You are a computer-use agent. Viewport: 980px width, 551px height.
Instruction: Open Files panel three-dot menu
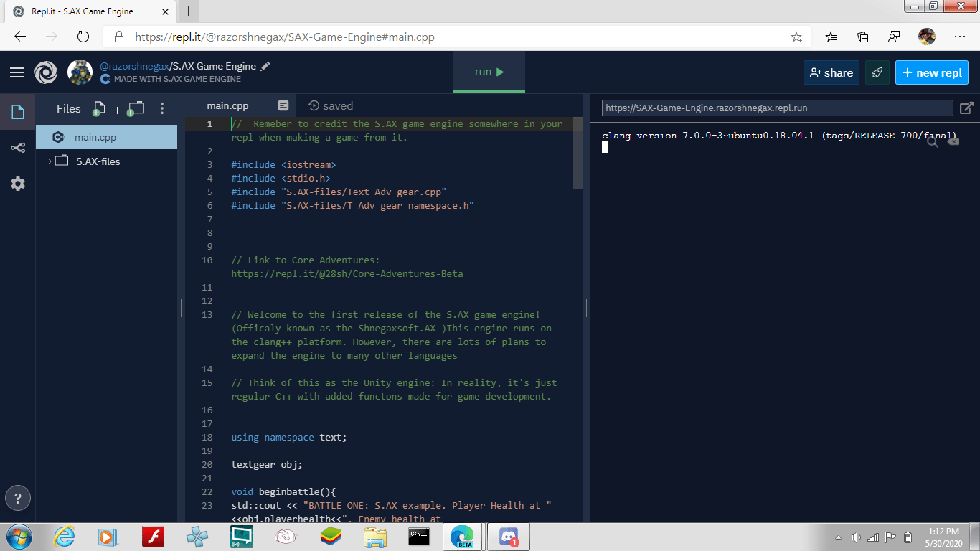[x=162, y=108]
